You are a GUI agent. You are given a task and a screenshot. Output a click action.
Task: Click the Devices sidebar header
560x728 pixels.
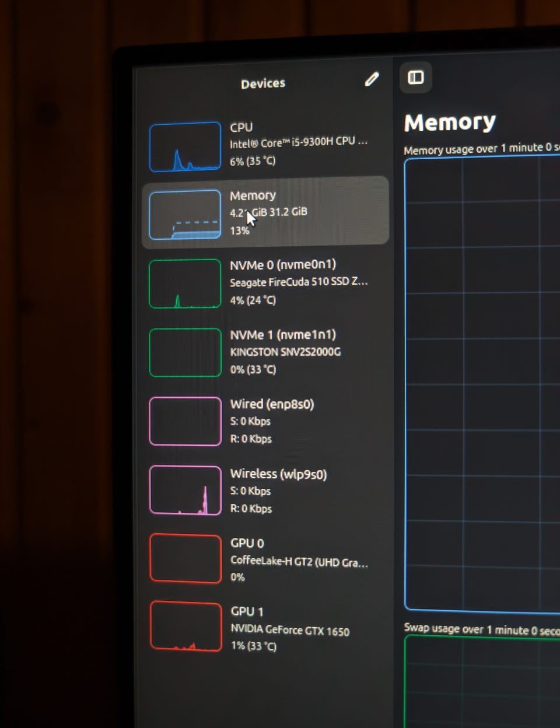coord(263,83)
